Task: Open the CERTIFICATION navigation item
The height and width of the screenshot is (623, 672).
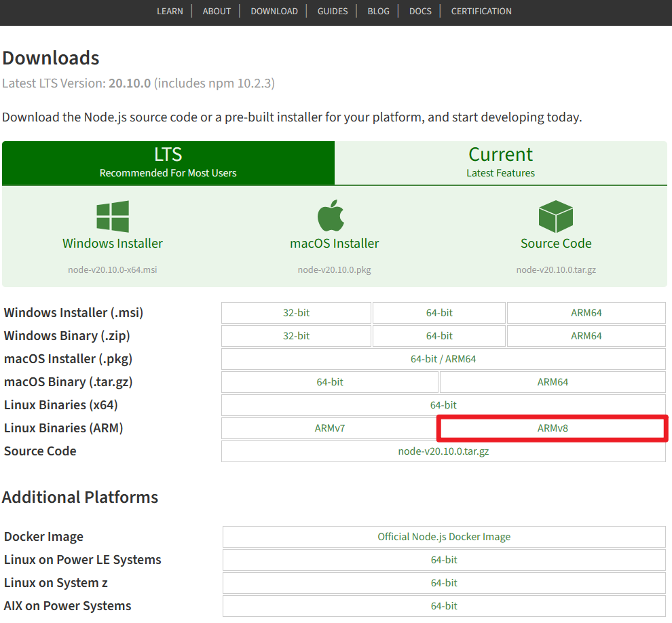Action: [x=481, y=11]
